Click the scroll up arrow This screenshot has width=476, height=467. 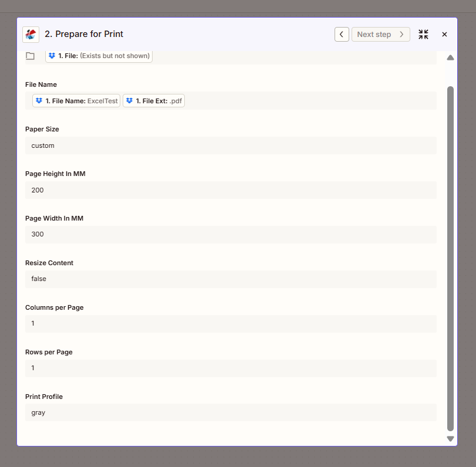point(450,57)
